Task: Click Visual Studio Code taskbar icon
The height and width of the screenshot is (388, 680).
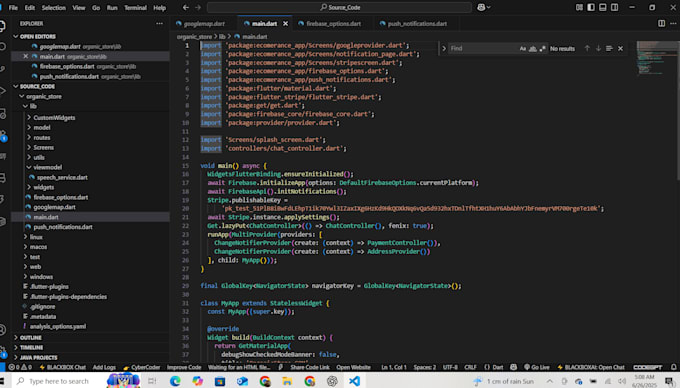Action: click(x=354, y=381)
